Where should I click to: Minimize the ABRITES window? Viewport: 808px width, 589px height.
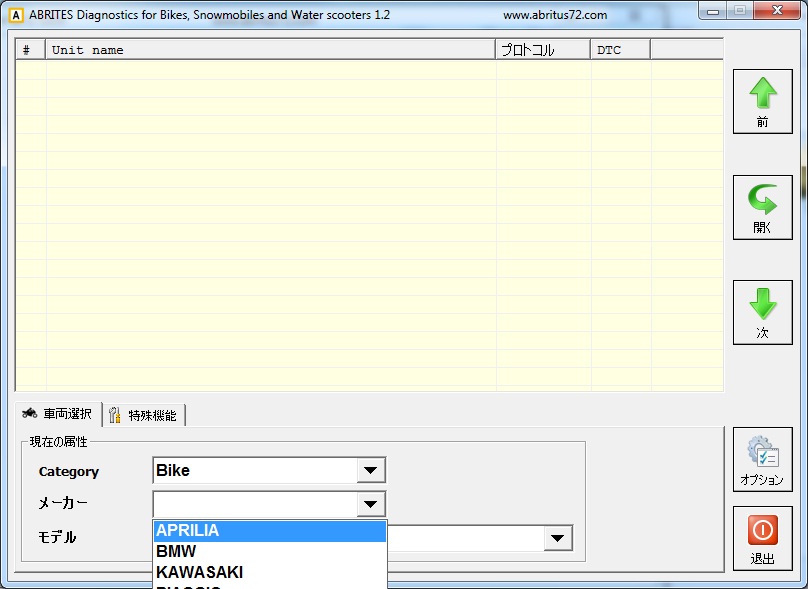[x=713, y=11]
